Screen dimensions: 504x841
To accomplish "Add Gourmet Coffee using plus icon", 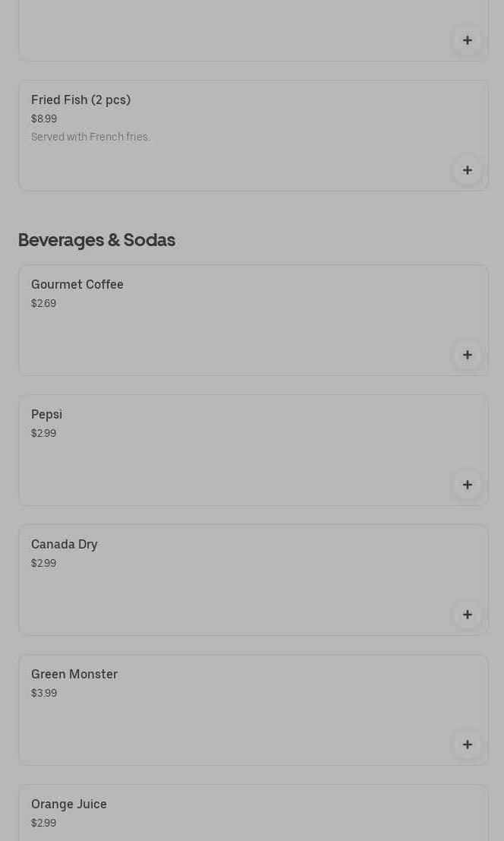I will click(x=467, y=355).
